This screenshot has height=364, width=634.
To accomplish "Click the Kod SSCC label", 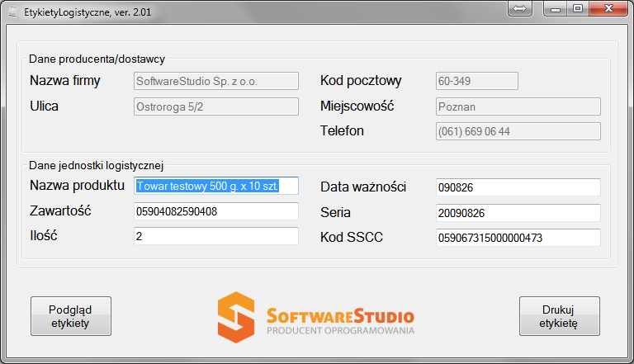I will click(x=352, y=237).
